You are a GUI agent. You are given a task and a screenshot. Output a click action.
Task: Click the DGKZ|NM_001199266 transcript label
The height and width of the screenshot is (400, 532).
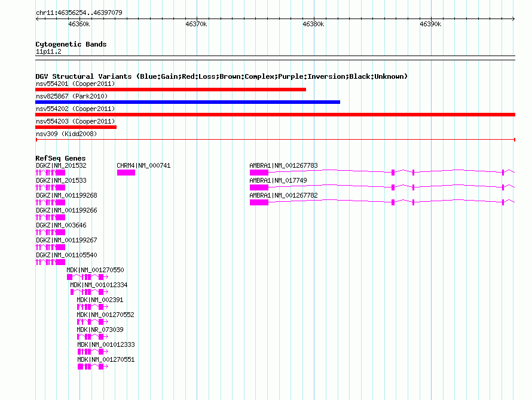point(66,210)
